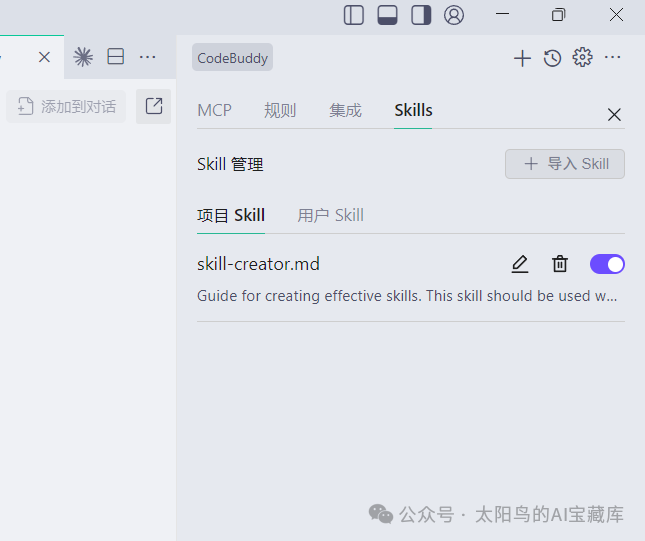This screenshot has height=541, width=645.
Task: Open the conversation history icon
Action: tap(552, 58)
